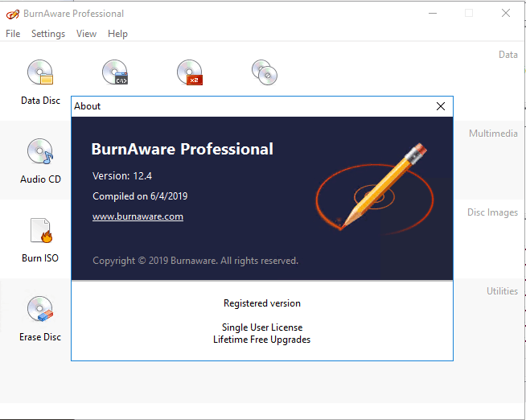The image size is (526, 420).
Task: Open the Settings menu
Action: 48,34
